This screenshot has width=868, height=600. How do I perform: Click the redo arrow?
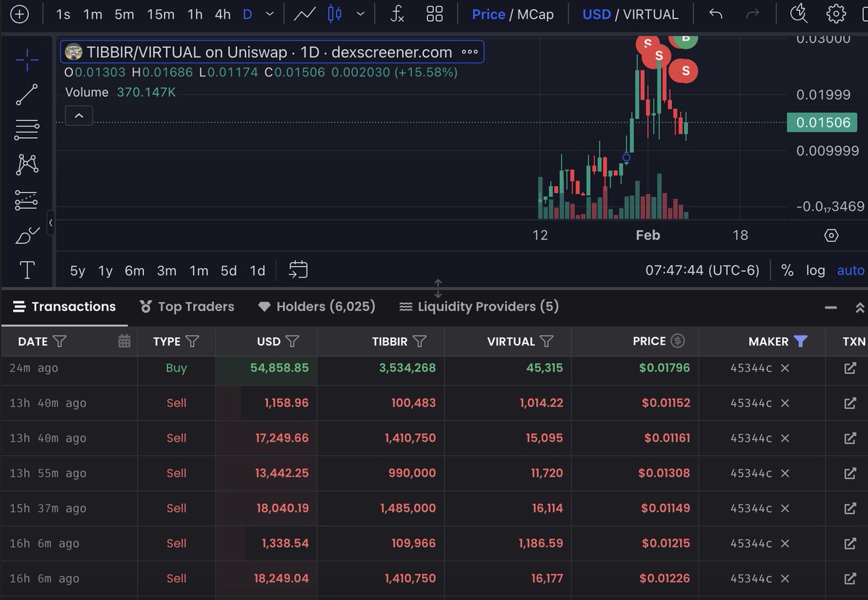point(752,14)
